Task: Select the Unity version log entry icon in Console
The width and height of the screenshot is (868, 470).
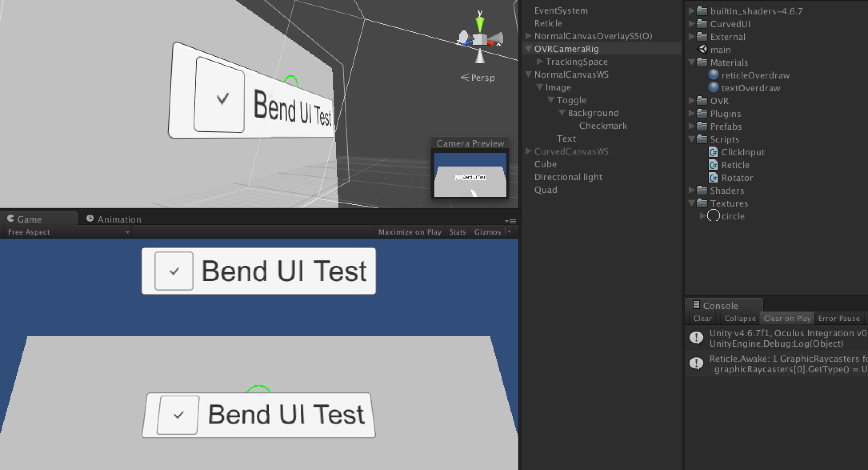Action: tap(696, 338)
